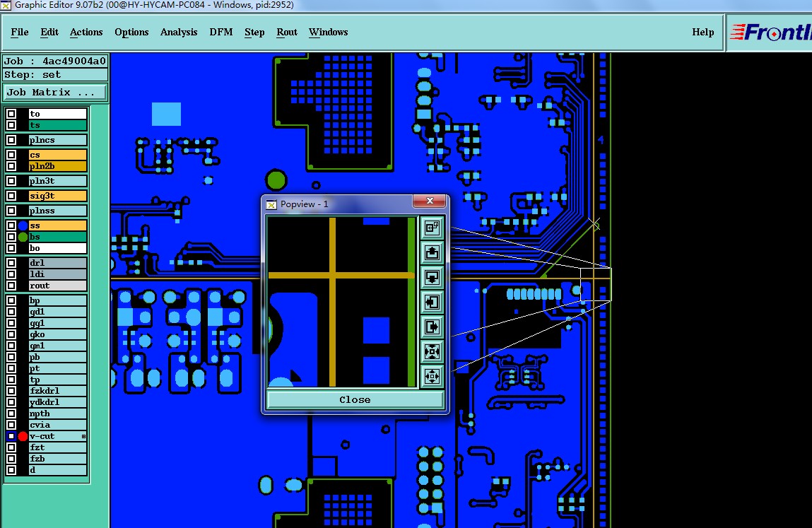Image resolution: width=812 pixels, height=528 pixels.
Task: Click the Popview zoom out icon
Action: click(432, 375)
